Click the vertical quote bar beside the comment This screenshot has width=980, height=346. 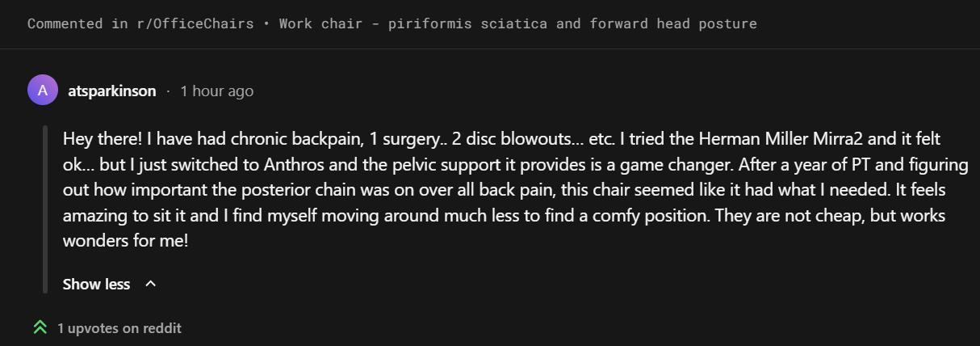45,209
